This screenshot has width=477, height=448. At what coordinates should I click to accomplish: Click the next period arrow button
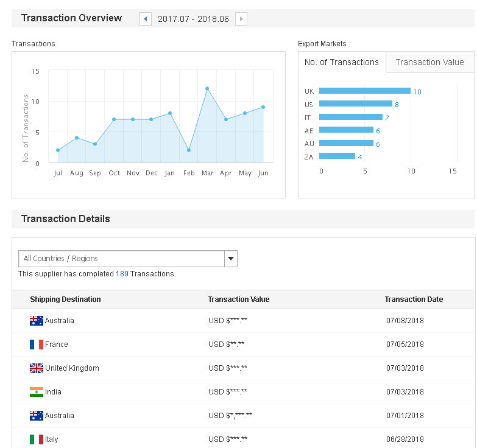(241, 19)
